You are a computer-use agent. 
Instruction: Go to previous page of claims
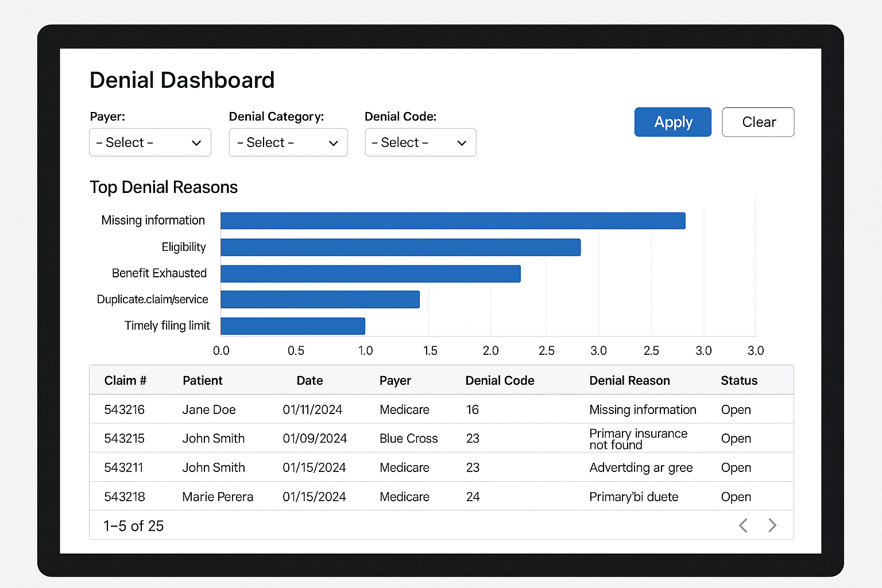point(743,525)
